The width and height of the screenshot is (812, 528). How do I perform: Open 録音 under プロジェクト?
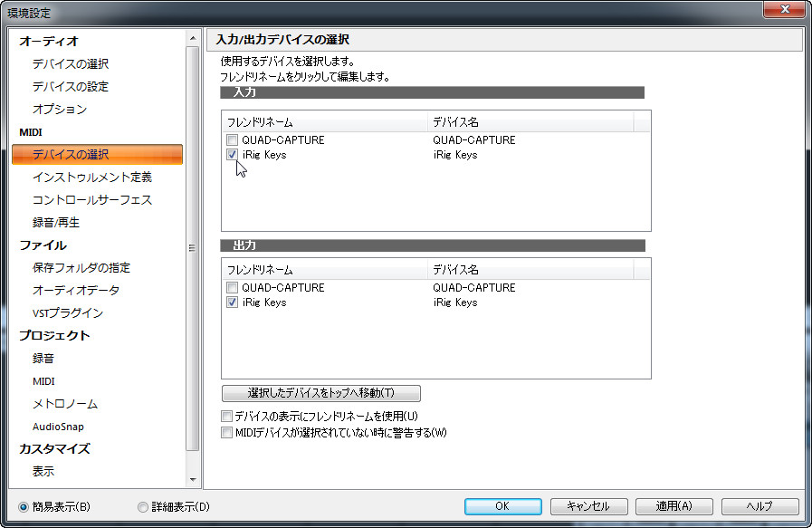click(x=43, y=359)
